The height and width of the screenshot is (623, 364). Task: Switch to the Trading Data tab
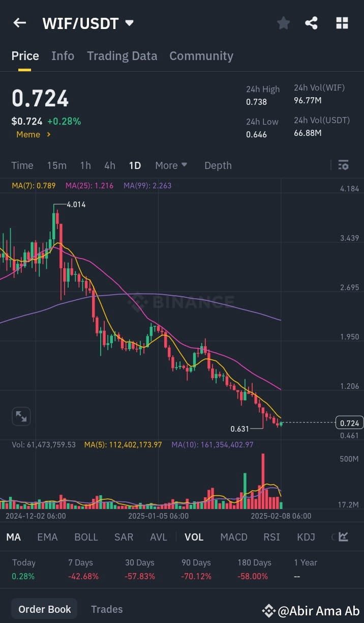click(122, 56)
